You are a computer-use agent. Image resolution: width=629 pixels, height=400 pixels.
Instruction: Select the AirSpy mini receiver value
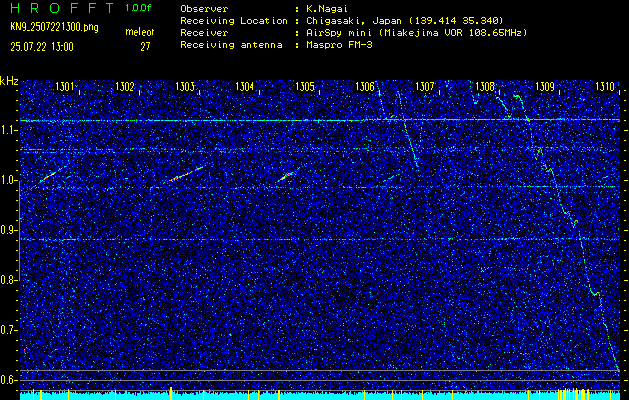click(416, 33)
